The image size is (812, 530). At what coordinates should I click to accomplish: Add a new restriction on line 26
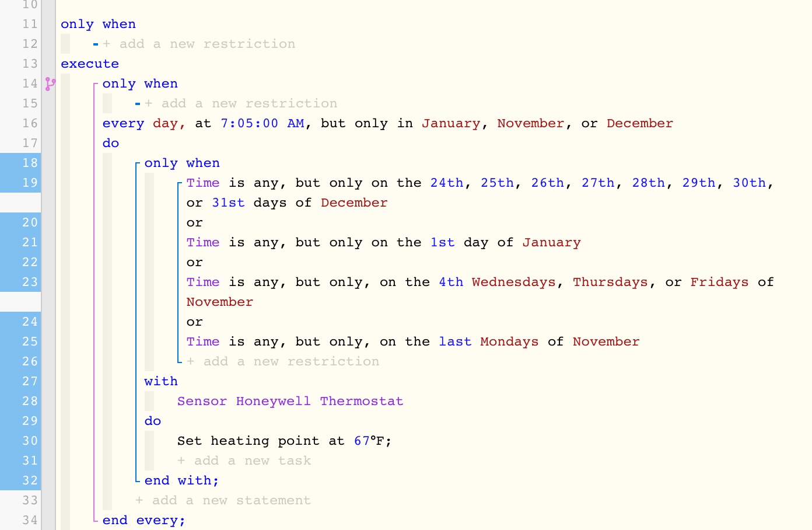point(283,361)
